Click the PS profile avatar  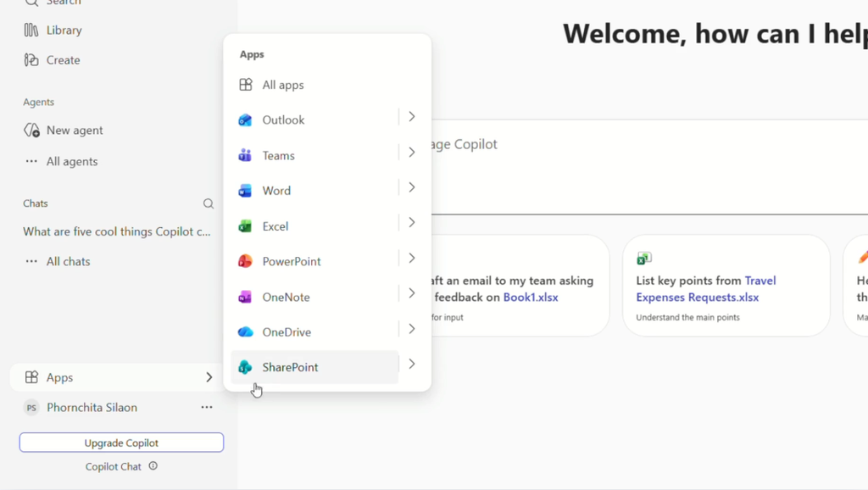[x=31, y=408]
